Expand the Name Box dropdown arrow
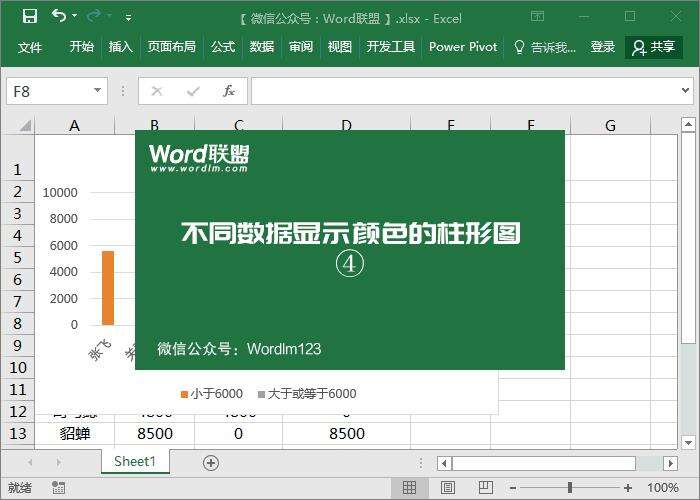Screen dimensions: 700x500 tap(97, 91)
